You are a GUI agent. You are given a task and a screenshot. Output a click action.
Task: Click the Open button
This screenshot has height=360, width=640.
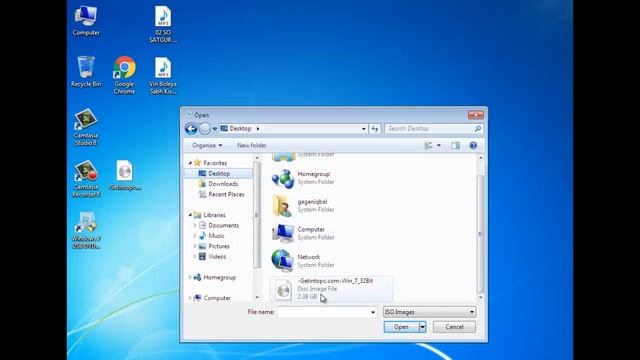[x=401, y=327]
